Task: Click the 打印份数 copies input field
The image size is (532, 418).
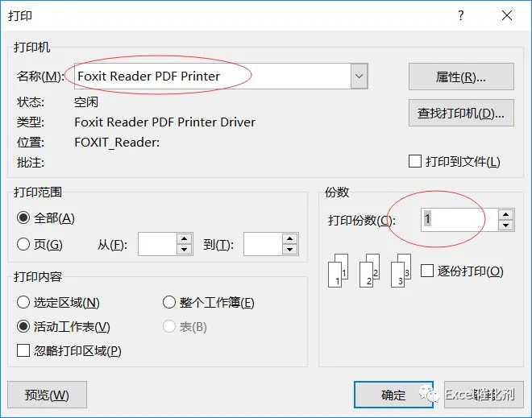Action: (x=459, y=220)
